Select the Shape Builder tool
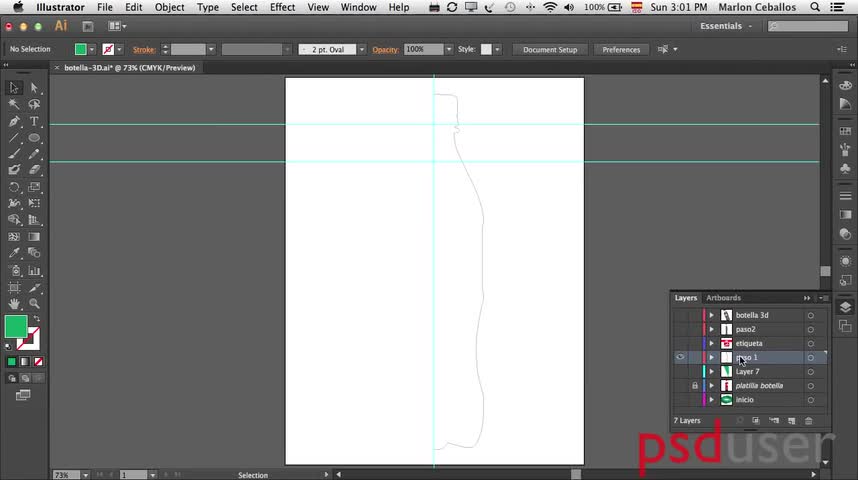Image resolution: width=858 pixels, height=480 pixels. [14, 219]
